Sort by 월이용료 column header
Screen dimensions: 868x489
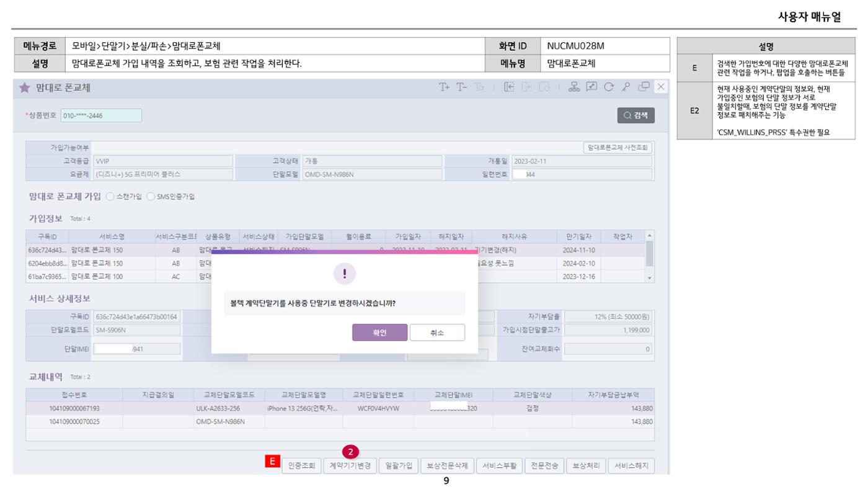pos(360,236)
